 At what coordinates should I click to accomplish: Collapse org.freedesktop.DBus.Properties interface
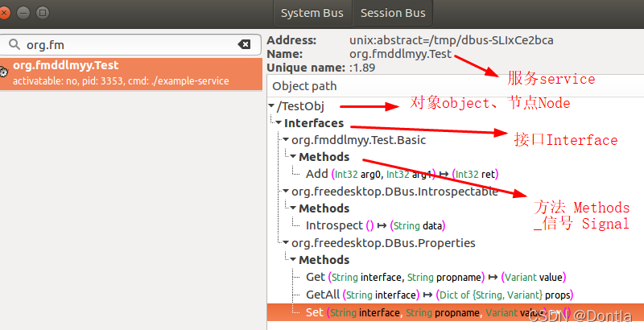click(286, 242)
